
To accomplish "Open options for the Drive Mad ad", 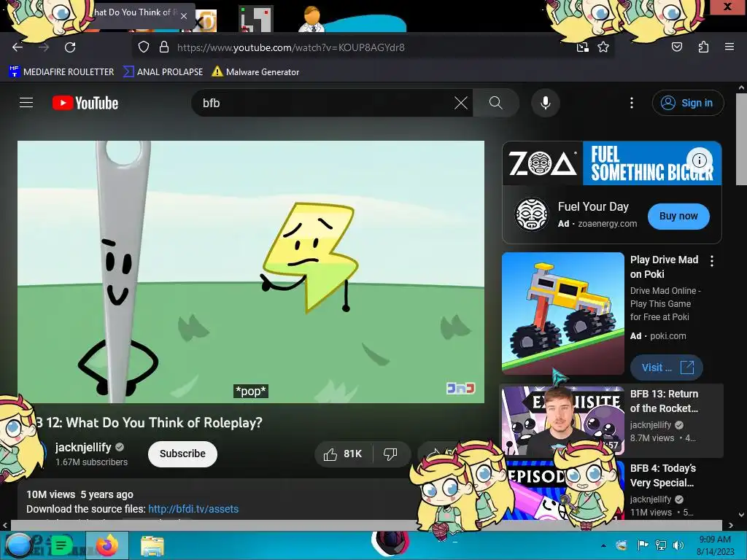I will (x=712, y=261).
